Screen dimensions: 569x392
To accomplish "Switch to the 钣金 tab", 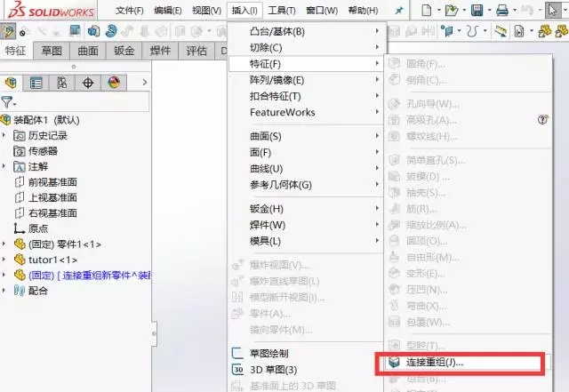I will coord(124,51).
